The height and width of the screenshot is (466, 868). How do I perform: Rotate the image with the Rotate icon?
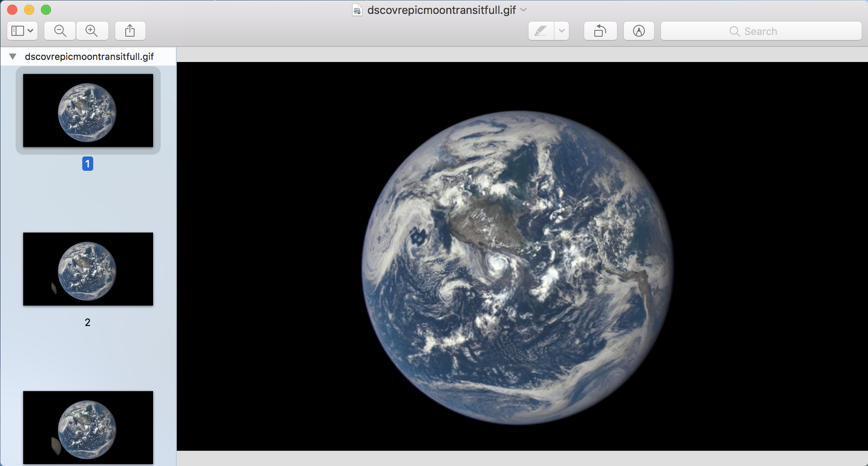tap(600, 31)
